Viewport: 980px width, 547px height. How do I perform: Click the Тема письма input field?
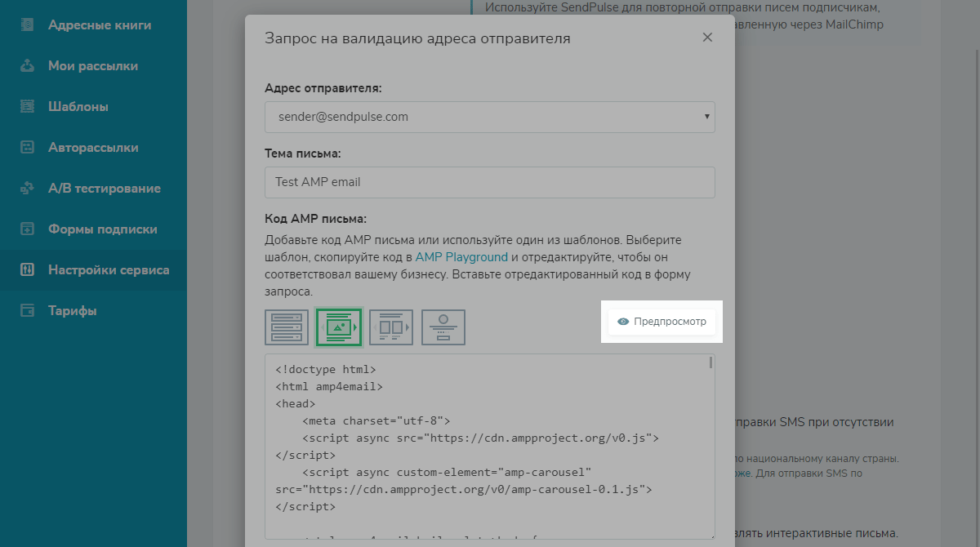tap(490, 182)
